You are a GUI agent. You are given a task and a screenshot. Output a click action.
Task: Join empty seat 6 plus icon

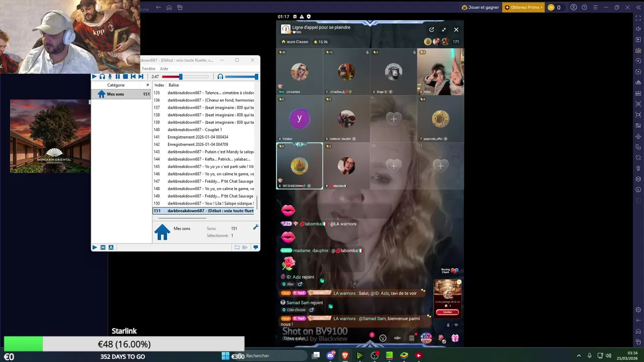pos(393,119)
